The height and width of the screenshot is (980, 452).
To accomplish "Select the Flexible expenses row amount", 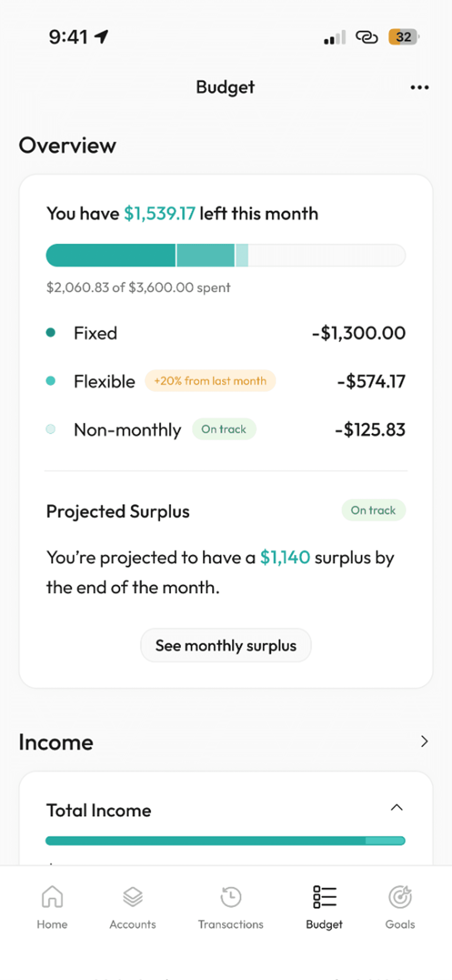I will click(x=371, y=381).
